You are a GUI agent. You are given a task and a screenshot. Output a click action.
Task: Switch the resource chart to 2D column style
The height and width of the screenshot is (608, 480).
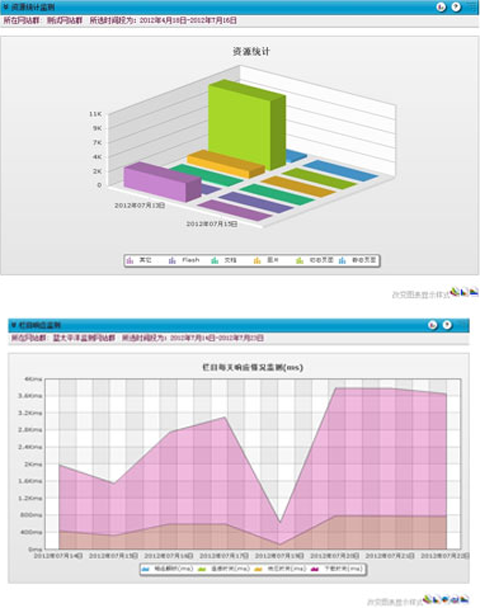click(x=464, y=292)
